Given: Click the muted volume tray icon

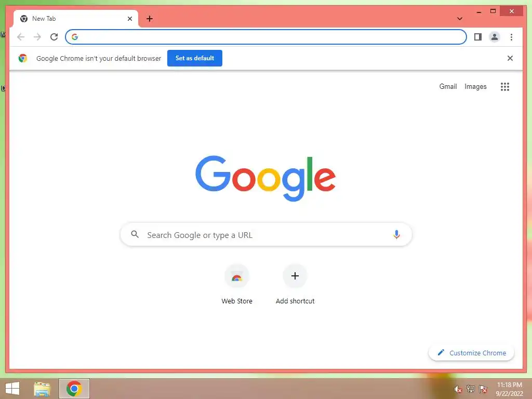Looking at the screenshot, I should (458, 389).
